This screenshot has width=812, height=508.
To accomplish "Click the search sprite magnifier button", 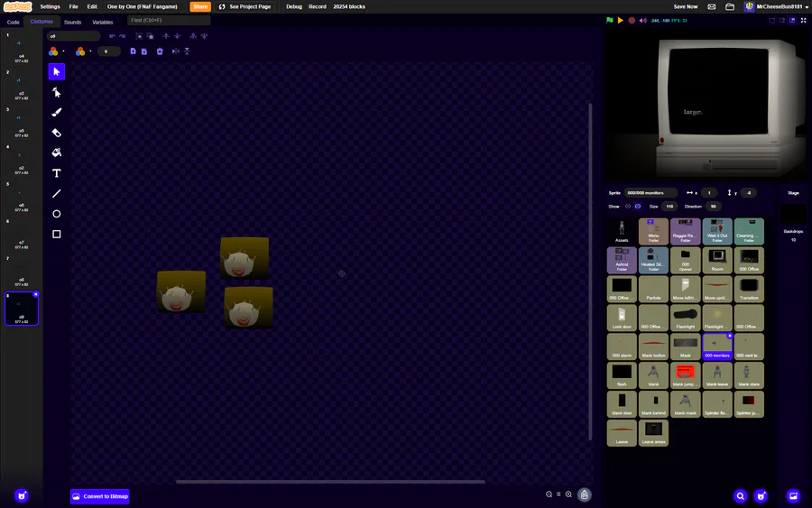I will 741,496.
